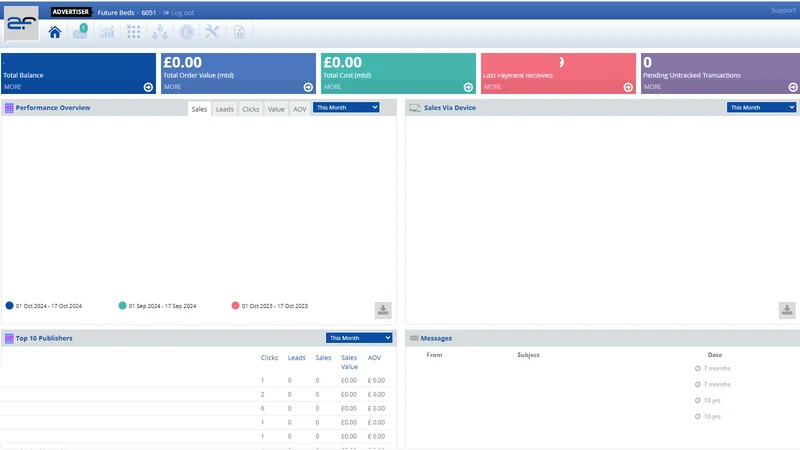
Task: Toggle the 01 Oct 2023 - 17 Oct 2023 series
Action: tap(269, 306)
